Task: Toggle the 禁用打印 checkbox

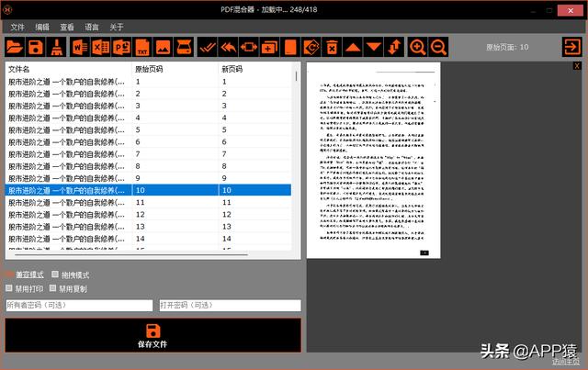Action: coord(9,288)
